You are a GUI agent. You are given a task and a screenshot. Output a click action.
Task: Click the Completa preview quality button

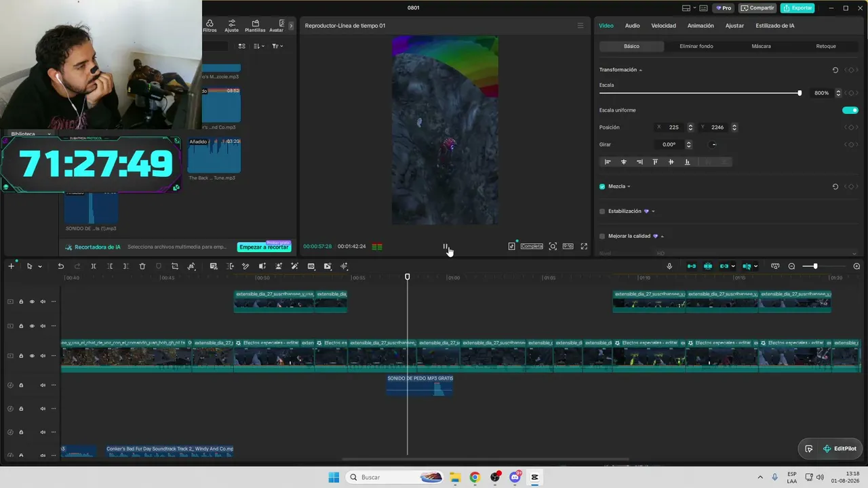point(532,247)
